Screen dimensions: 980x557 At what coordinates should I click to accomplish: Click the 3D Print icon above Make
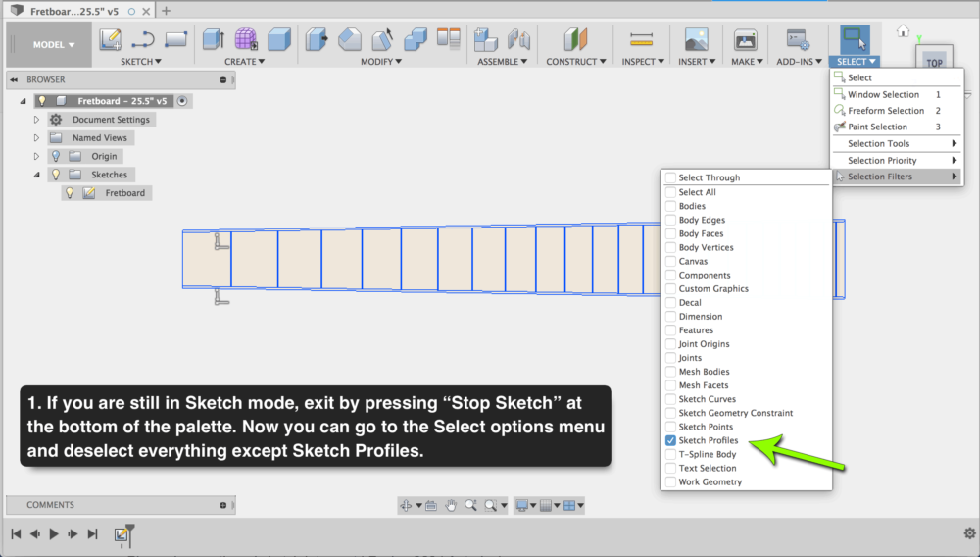[x=746, y=40]
